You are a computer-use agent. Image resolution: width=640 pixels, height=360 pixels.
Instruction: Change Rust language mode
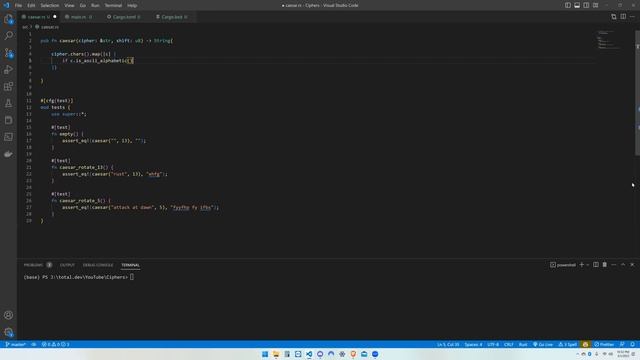[x=523, y=344]
